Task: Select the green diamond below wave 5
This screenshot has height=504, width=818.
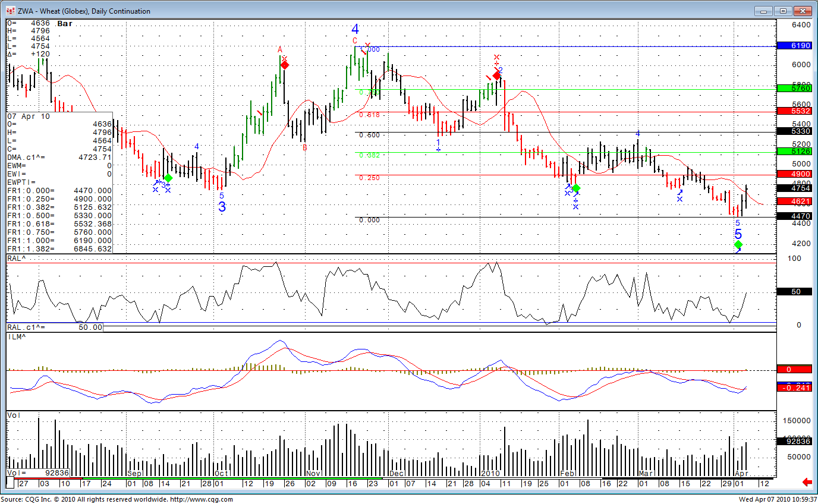Action: tap(738, 245)
